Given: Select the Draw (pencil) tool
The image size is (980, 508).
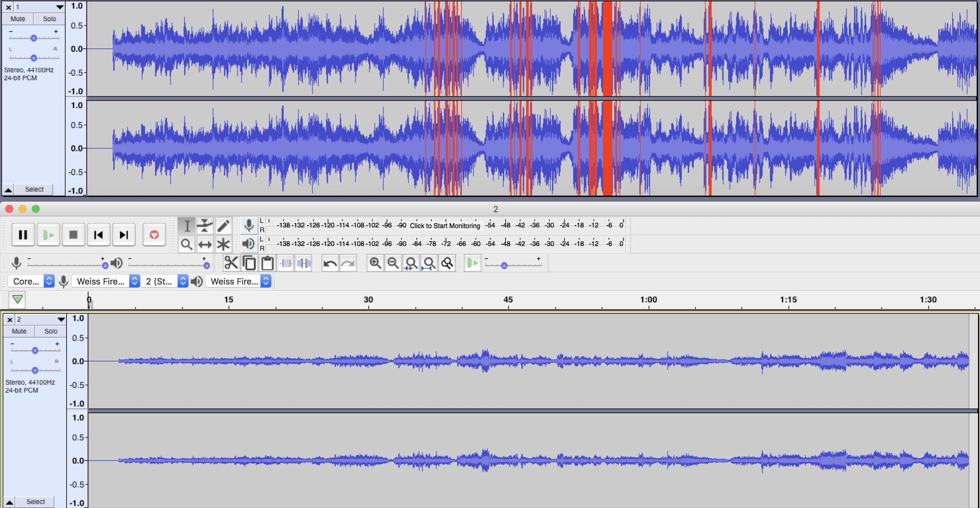Looking at the screenshot, I should pyautogui.click(x=223, y=226).
